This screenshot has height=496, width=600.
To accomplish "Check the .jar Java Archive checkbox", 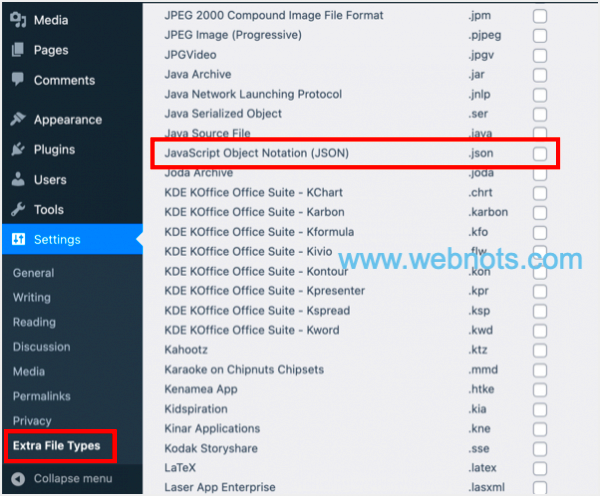I will click(x=540, y=75).
